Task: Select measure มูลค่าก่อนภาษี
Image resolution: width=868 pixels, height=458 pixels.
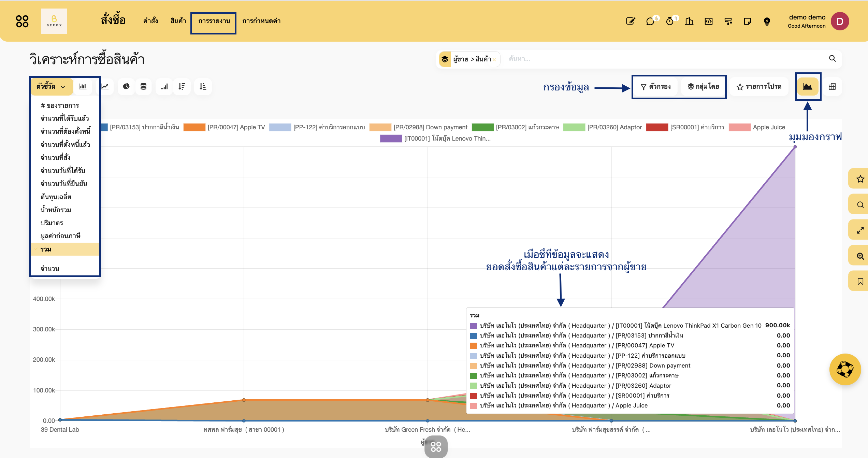Action: coord(65,236)
